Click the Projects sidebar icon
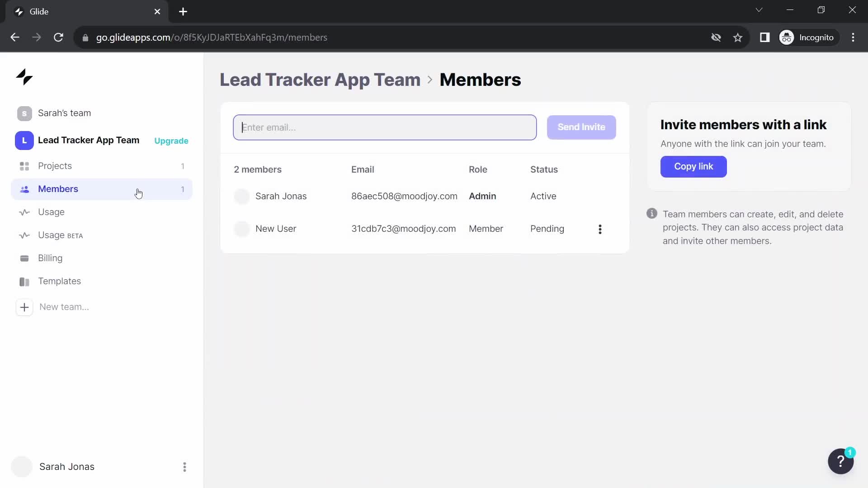The image size is (868, 488). pos(24,166)
